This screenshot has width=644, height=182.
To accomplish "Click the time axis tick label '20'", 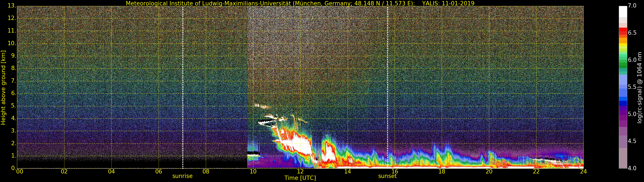I will pos(489,172).
